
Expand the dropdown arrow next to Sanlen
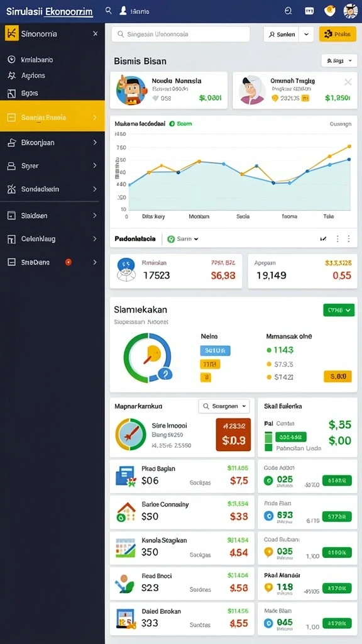pos(306,35)
